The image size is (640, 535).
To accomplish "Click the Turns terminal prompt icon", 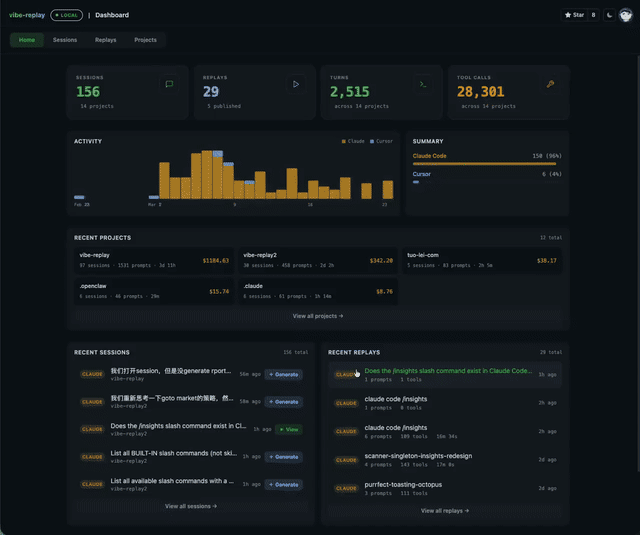I will [423, 84].
